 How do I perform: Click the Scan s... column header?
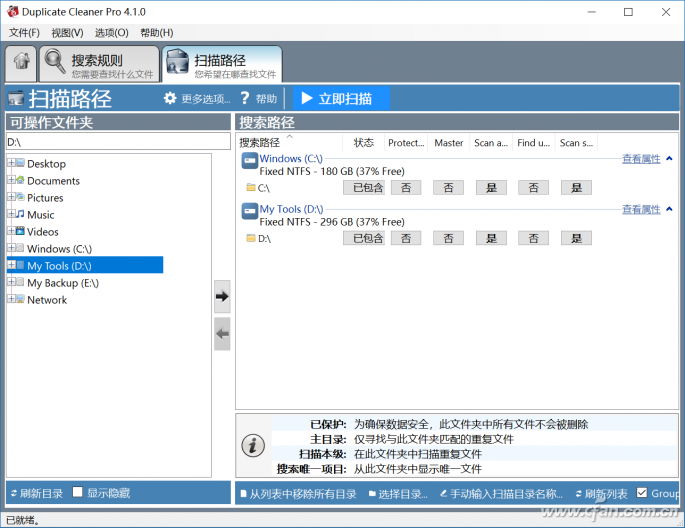pos(576,142)
